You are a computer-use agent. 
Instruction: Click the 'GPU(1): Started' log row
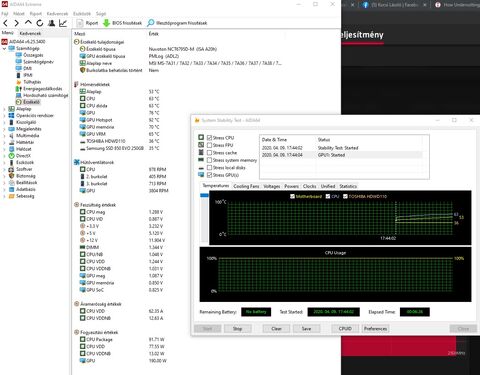pyautogui.click(x=342, y=155)
